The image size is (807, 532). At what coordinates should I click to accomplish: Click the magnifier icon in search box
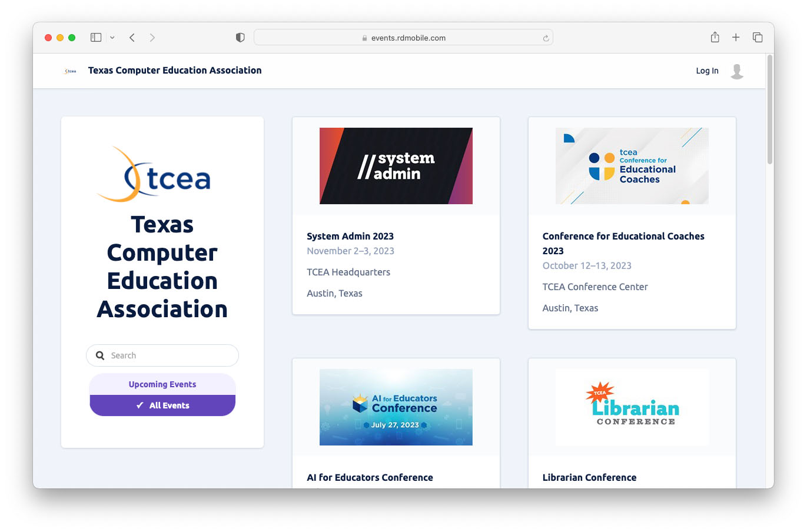tap(100, 355)
